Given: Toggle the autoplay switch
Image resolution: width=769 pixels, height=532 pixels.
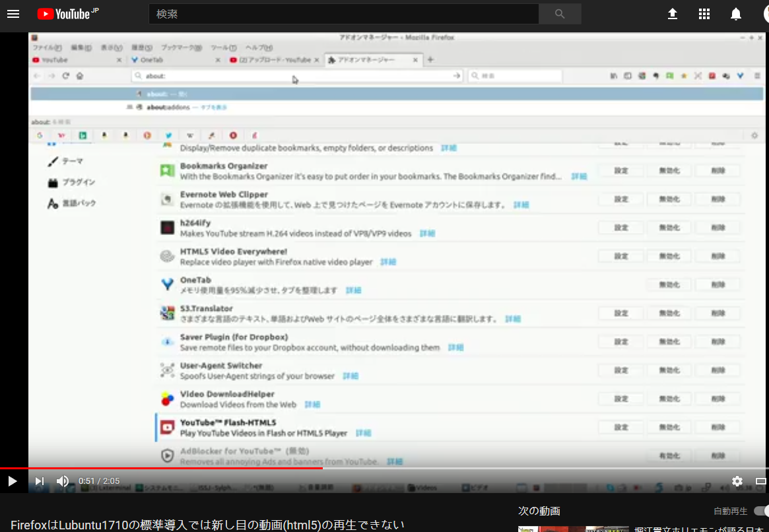Looking at the screenshot, I should [x=761, y=511].
